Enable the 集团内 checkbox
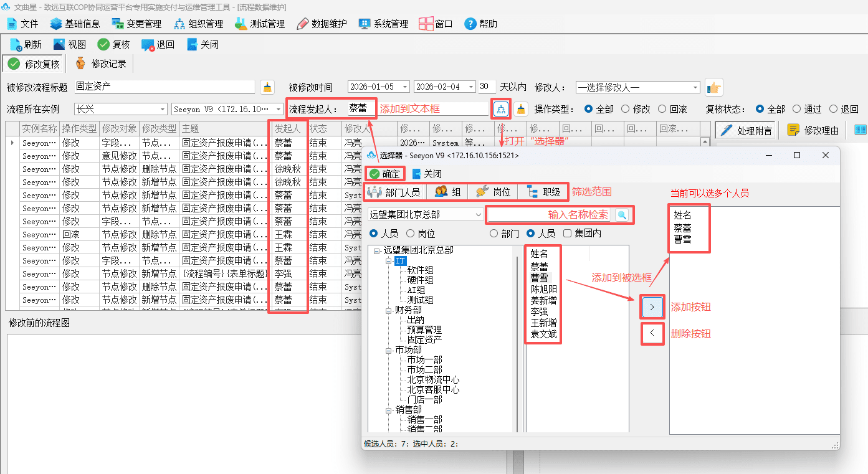This screenshot has width=868, height=474. 567,234
